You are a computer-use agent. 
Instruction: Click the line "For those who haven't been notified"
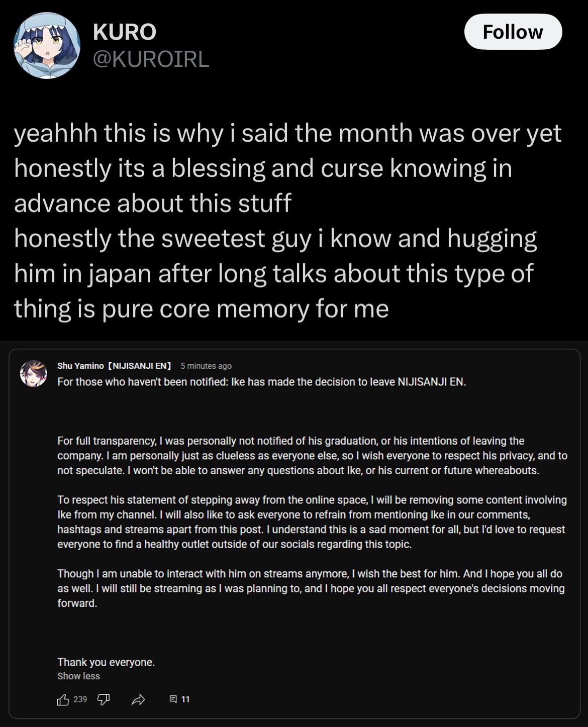261,382
